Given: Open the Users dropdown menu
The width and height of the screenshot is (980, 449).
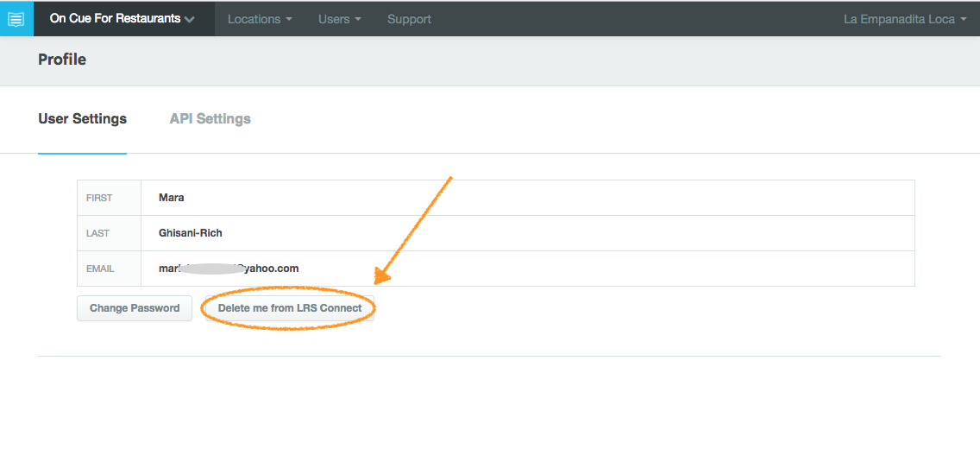Looking at the screenshot, I should [334, 19].
